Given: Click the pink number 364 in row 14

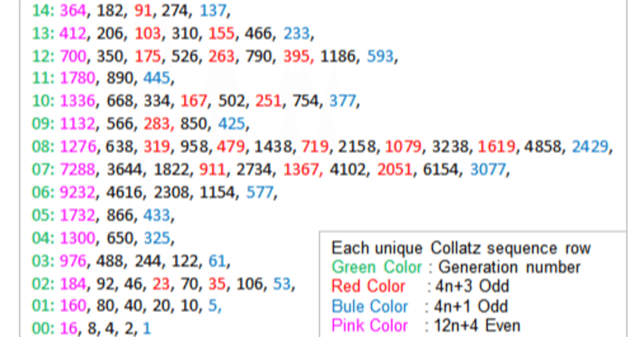Looking at the screenshot, I should 73,10.
